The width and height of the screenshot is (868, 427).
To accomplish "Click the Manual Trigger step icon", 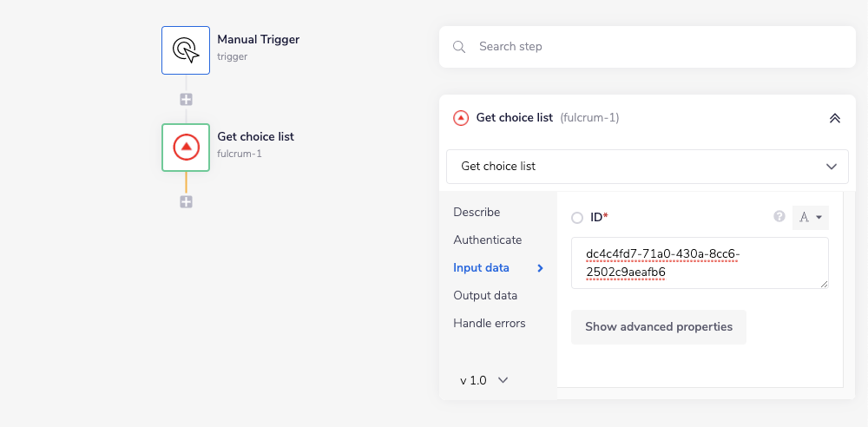I will pos(186,49).
